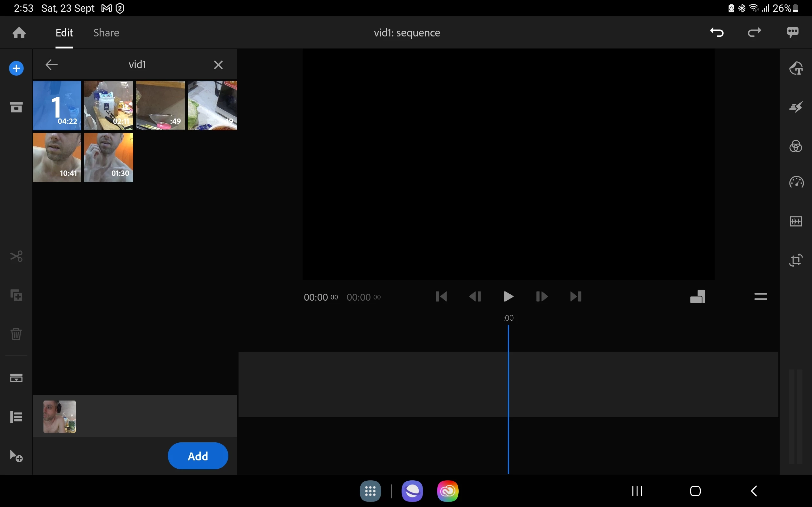
Task: Open the Color tool icon
Action: tap(796, 146)
